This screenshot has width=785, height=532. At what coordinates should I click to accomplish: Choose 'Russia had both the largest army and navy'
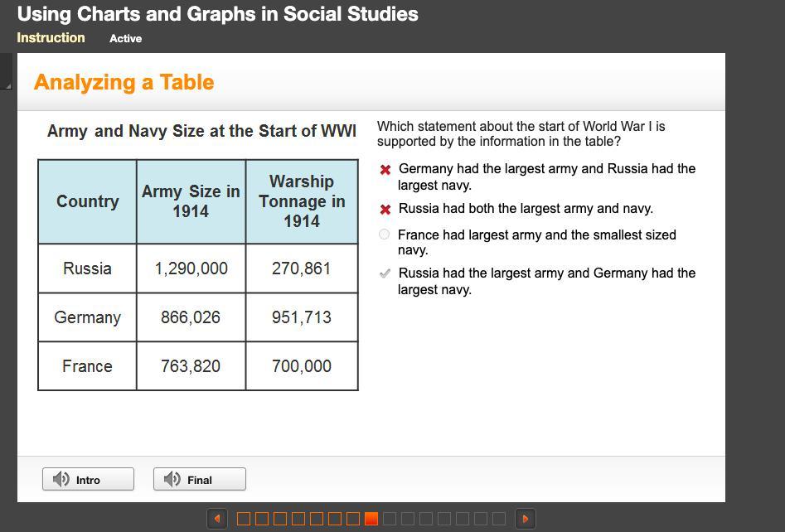(526, 209)
